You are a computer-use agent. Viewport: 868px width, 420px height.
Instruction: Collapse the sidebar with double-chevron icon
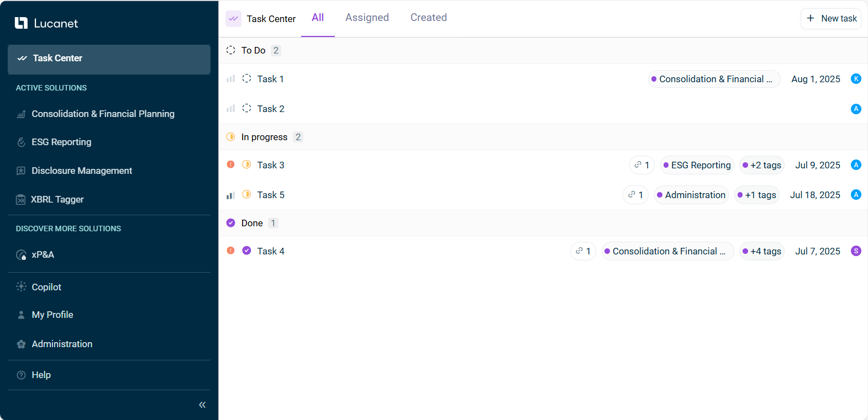point(202,405)
